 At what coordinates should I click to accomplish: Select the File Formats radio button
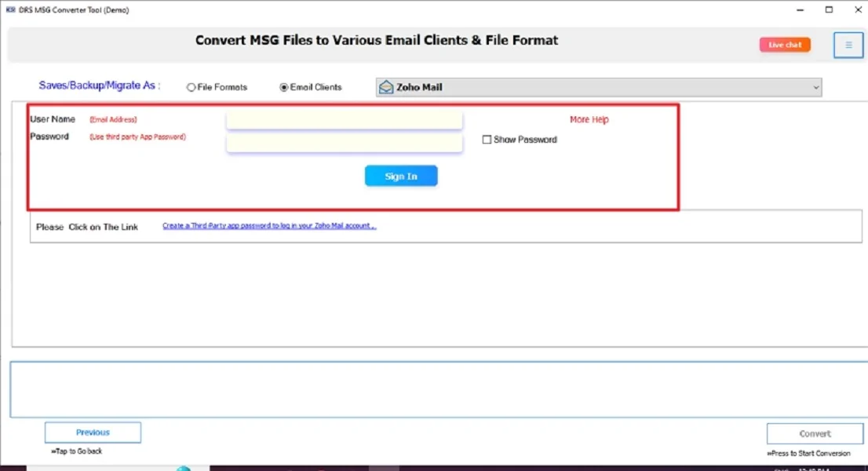tap(191, 88)
